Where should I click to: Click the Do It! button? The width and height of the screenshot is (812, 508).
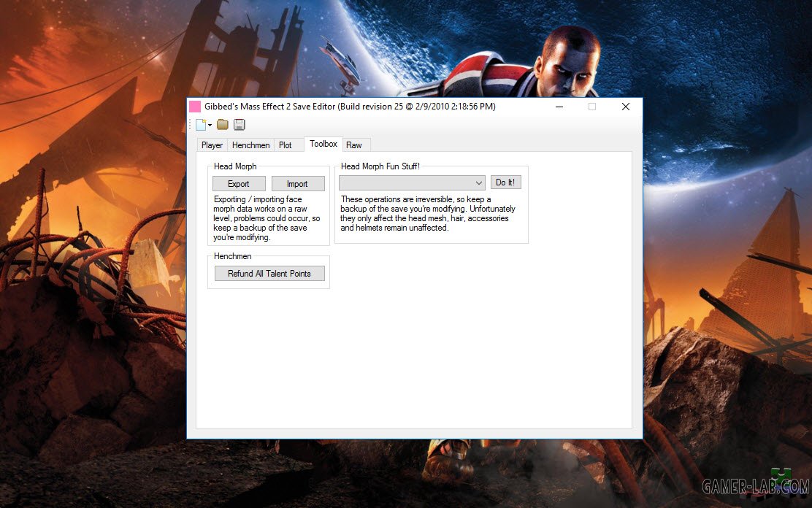pyautogui.click(x=505, y=182)
